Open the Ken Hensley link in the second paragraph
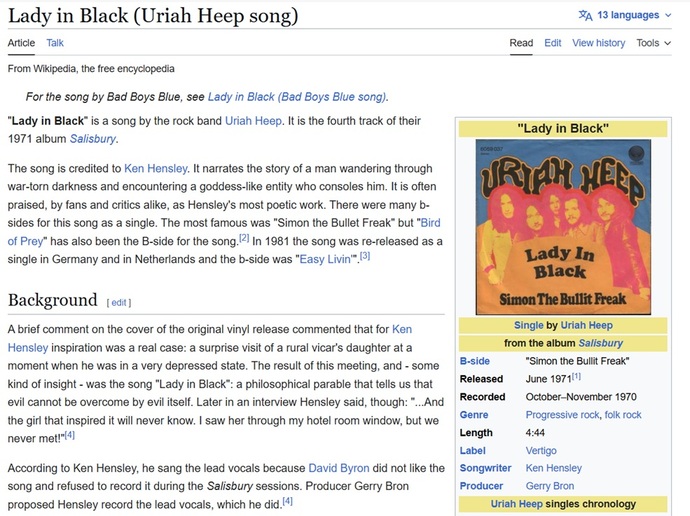 pos(156,168)
